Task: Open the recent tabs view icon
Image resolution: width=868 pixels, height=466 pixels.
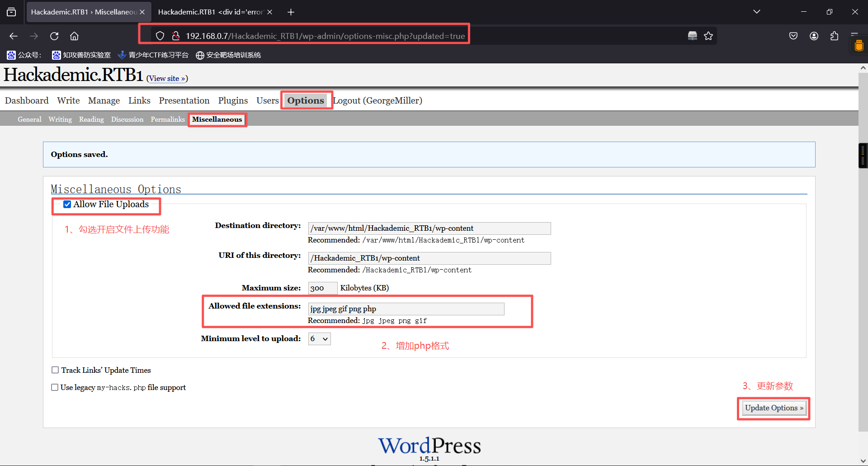Action: [x=11, y=12]
